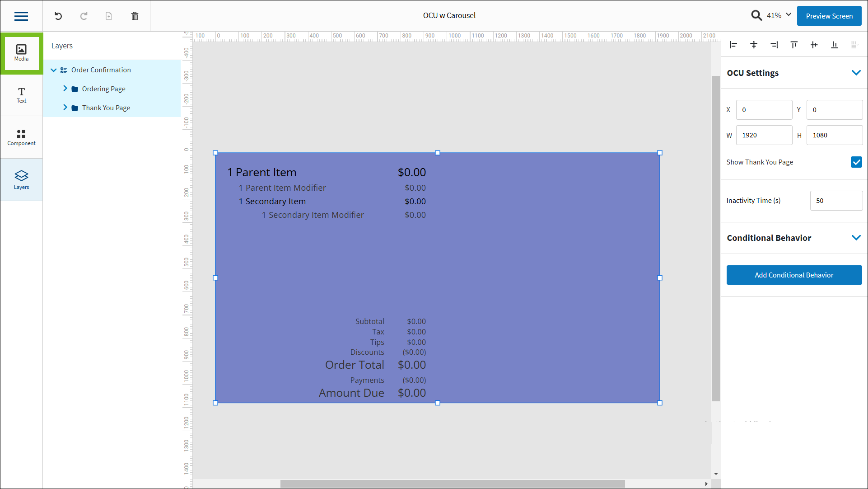Click the align top edges icon
The image size is (868, 489).
click(794, 45)
